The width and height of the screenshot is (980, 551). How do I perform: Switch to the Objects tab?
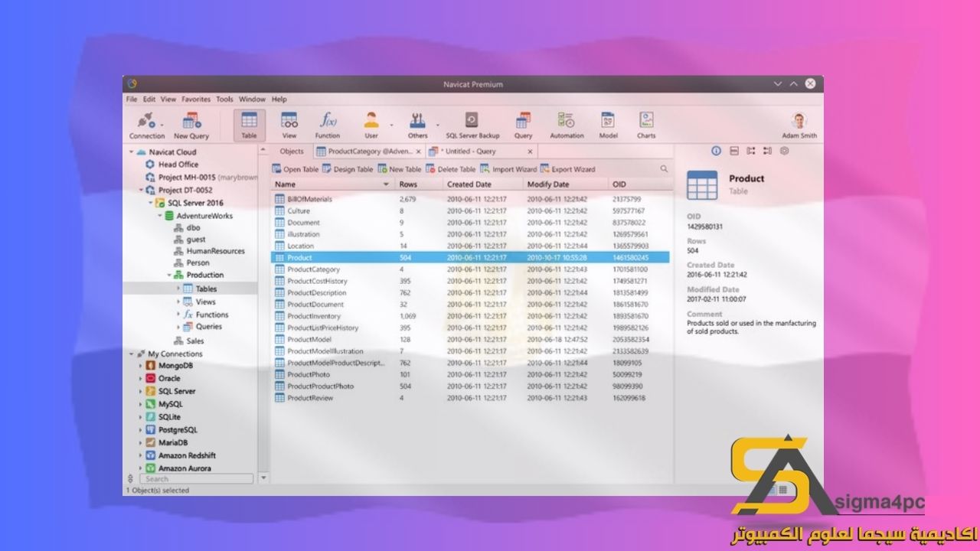(292, 152)
